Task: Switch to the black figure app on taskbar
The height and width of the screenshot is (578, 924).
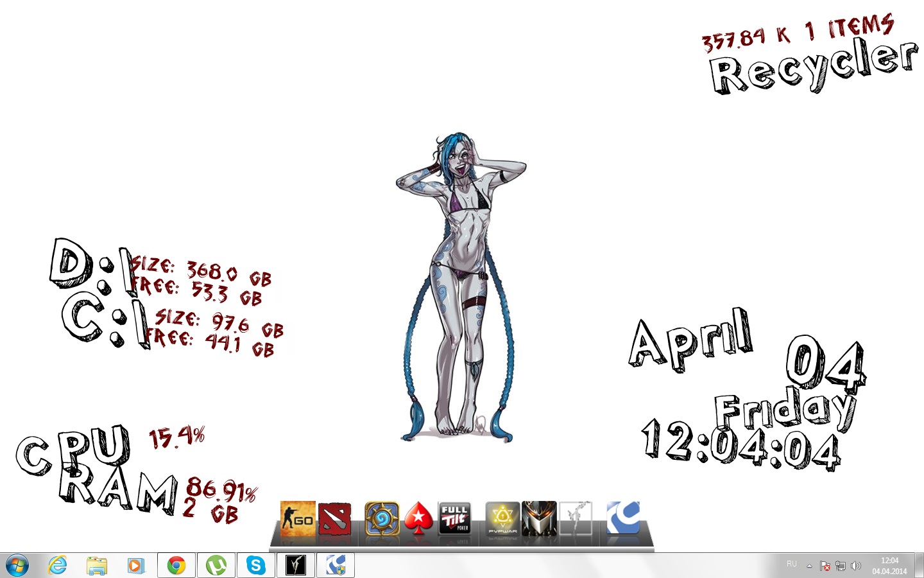Action: pos(296,566)
